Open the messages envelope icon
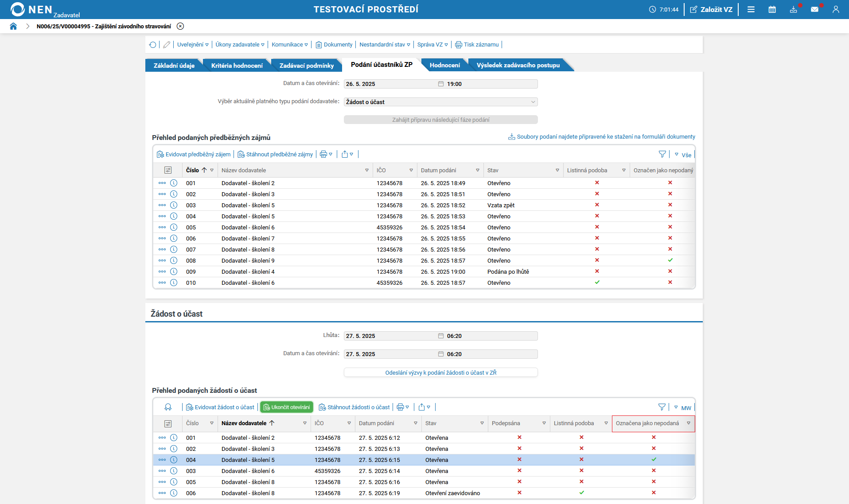 (814, 9)
